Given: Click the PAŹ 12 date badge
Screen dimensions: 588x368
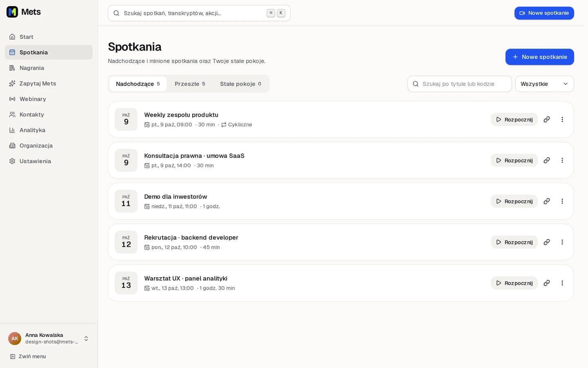Looking at the screenshot, I should tap(126, 242).
